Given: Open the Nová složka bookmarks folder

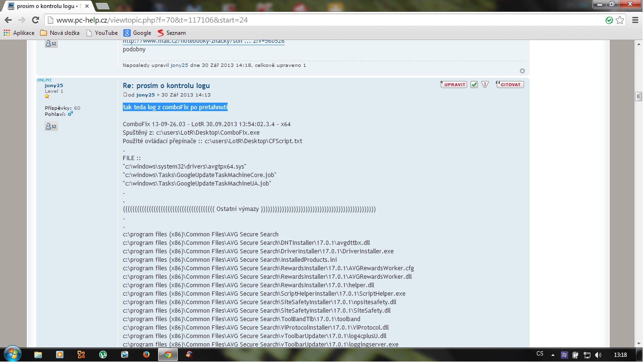Looking at the screenshot, I should [60, 33].
